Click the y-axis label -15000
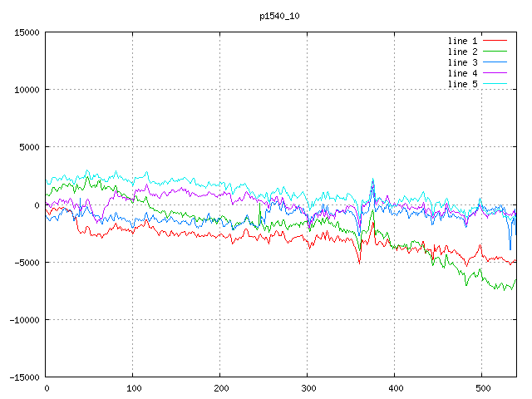The width and height of the screenshot is (532, 399). (x=24, y=377)
